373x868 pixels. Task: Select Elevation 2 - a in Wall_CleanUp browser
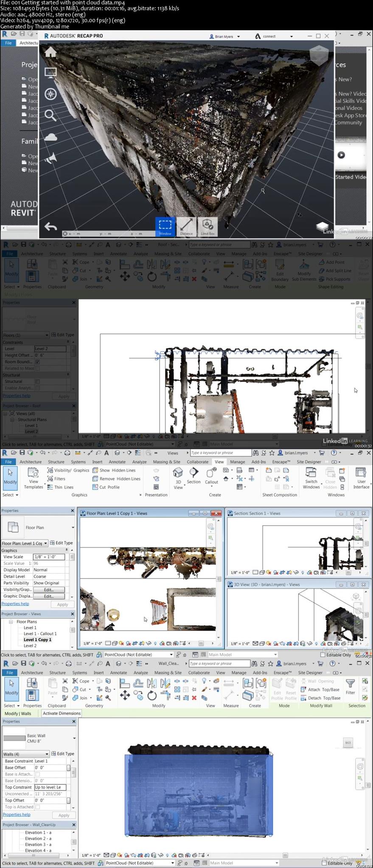point(38,838)
